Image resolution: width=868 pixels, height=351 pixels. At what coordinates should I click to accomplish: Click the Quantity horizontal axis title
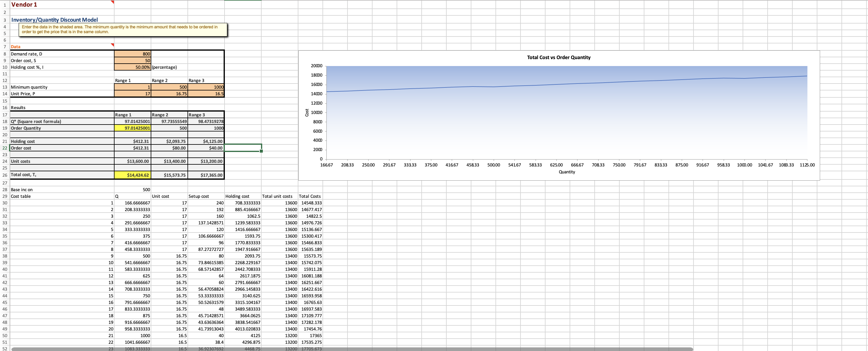coord(567,172)
